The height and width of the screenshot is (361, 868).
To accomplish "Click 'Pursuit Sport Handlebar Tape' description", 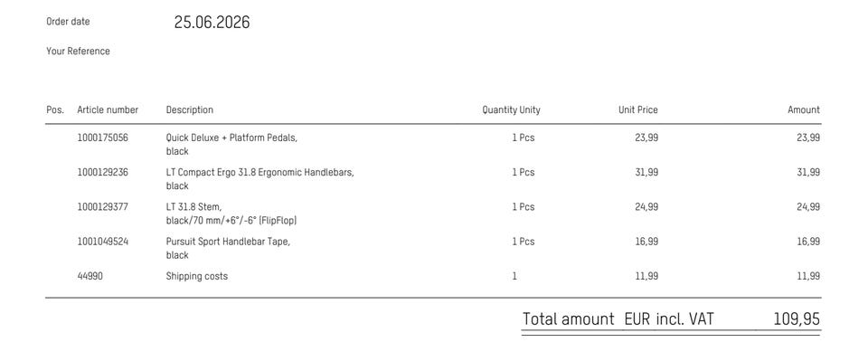I will pos(228,242).
